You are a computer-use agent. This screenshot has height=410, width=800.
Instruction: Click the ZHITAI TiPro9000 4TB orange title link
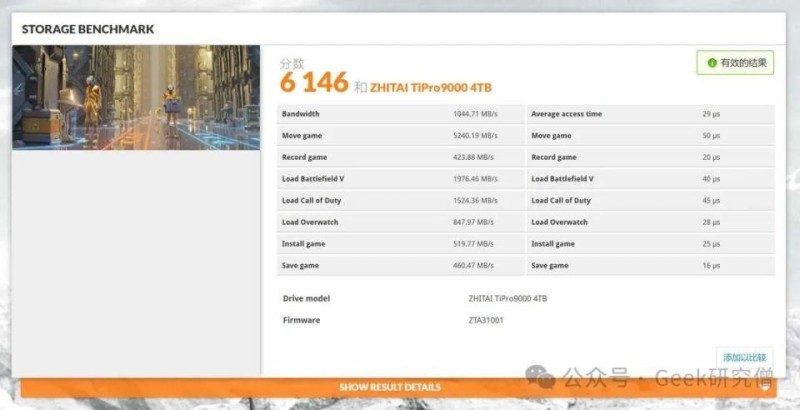tap(431, 88)
